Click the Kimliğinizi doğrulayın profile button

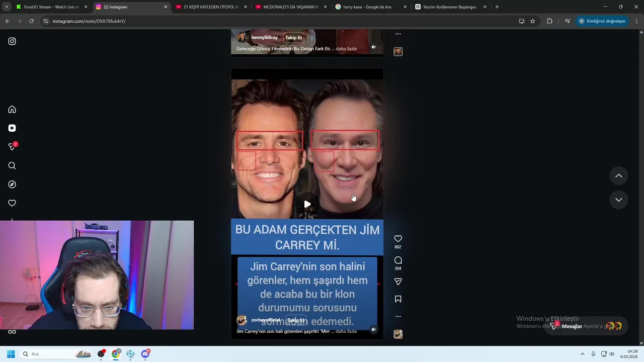(x=602, y=21)
